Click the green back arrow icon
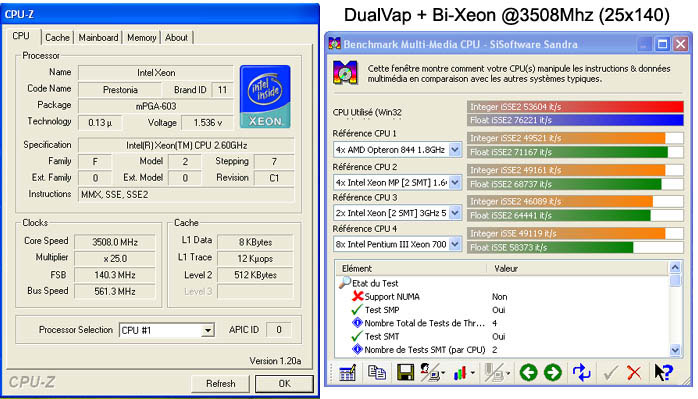 (528, 373)
